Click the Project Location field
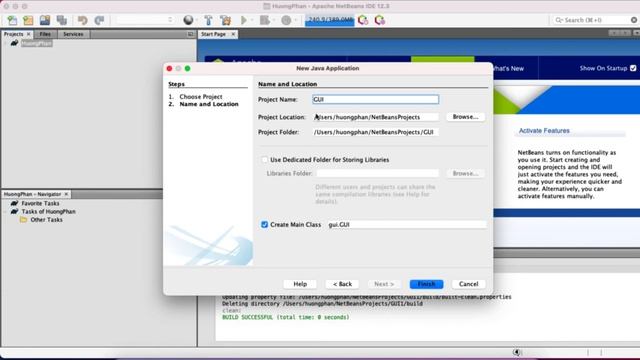The height and width of the screenshot is (360, 640). click(x=376, y=117)
